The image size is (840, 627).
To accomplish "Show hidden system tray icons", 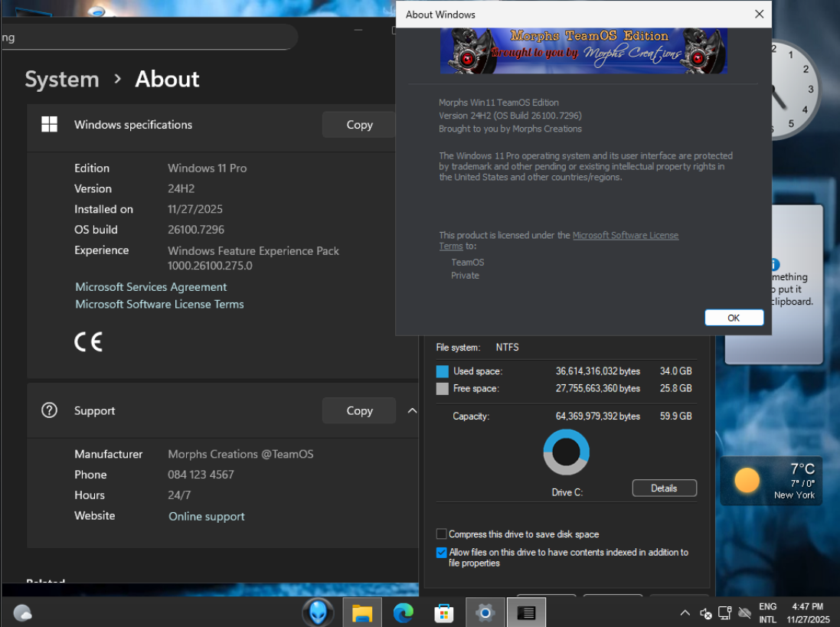I will 685,613.
